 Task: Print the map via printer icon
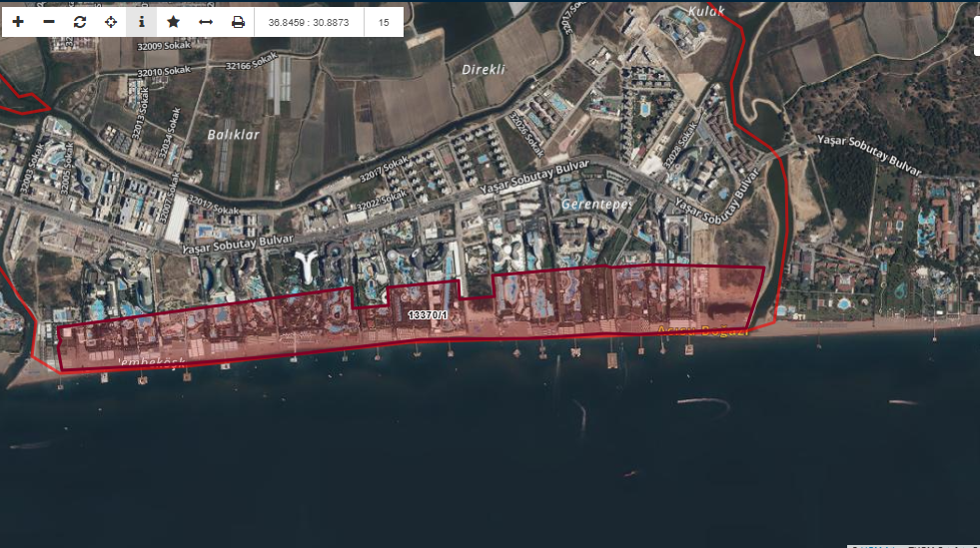tap(238, 22)
